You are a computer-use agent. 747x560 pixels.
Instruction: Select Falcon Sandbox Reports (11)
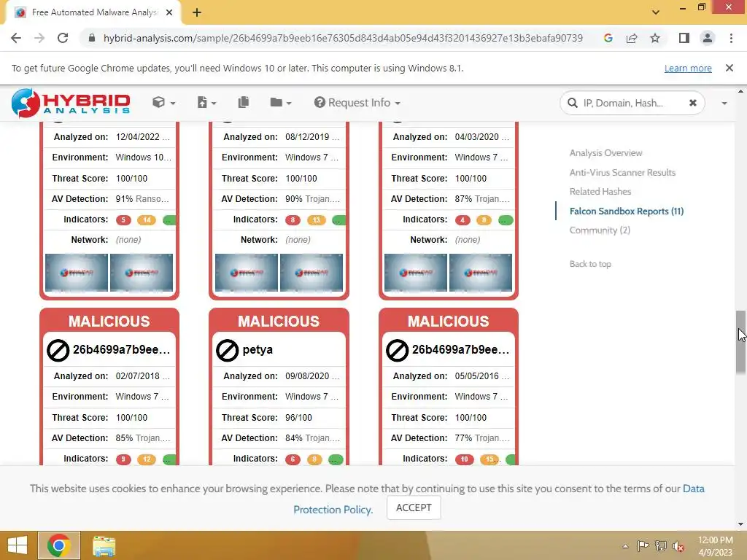627,211
